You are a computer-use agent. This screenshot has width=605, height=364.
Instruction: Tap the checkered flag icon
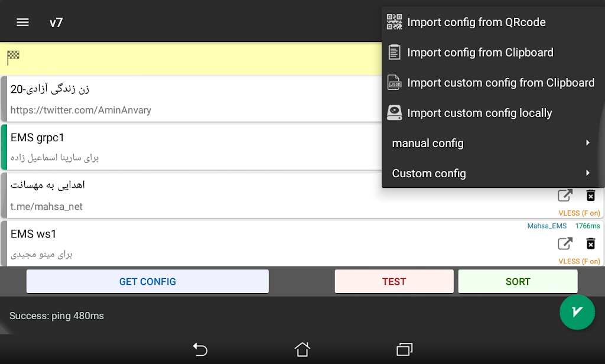click(x=13, y=57)
